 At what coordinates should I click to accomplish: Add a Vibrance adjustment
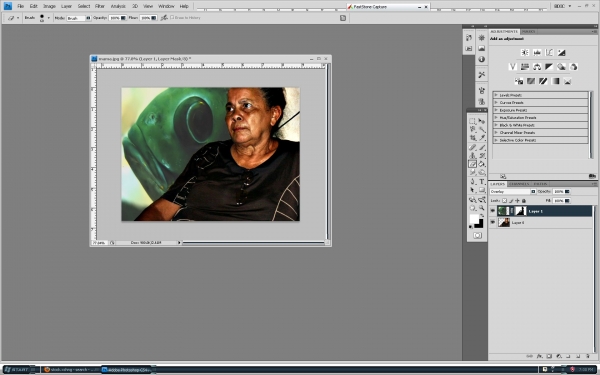pos(513,67)
